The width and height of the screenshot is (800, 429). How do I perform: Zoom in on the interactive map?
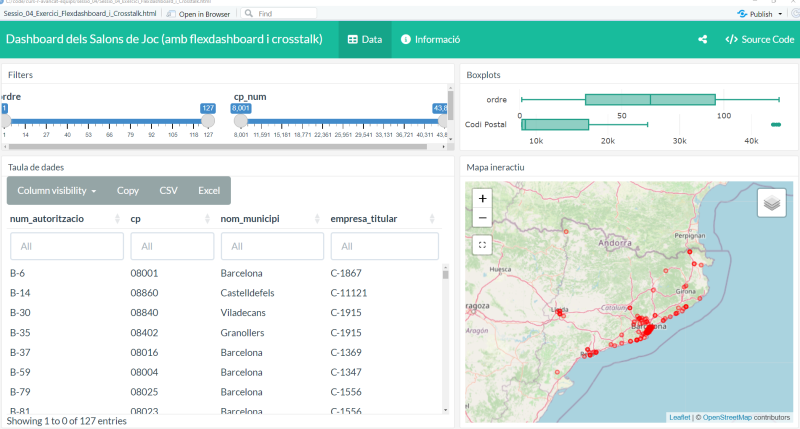coord(483,198)
